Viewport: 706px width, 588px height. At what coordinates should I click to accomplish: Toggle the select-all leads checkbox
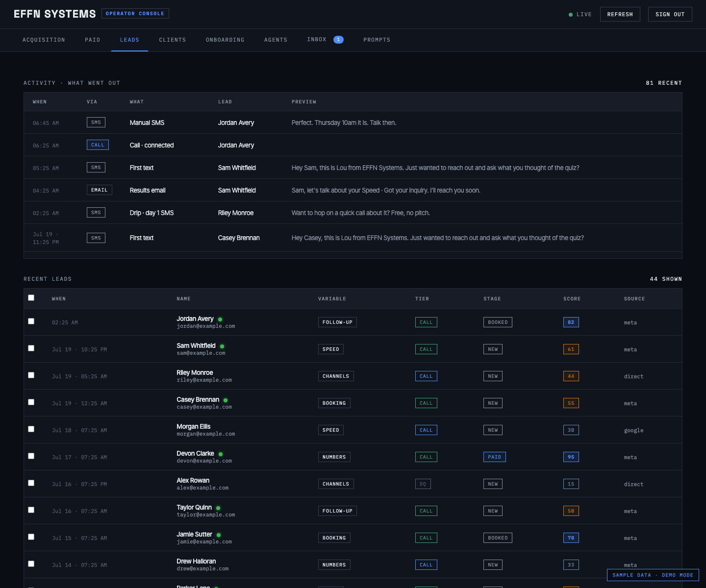coord(31,298)
